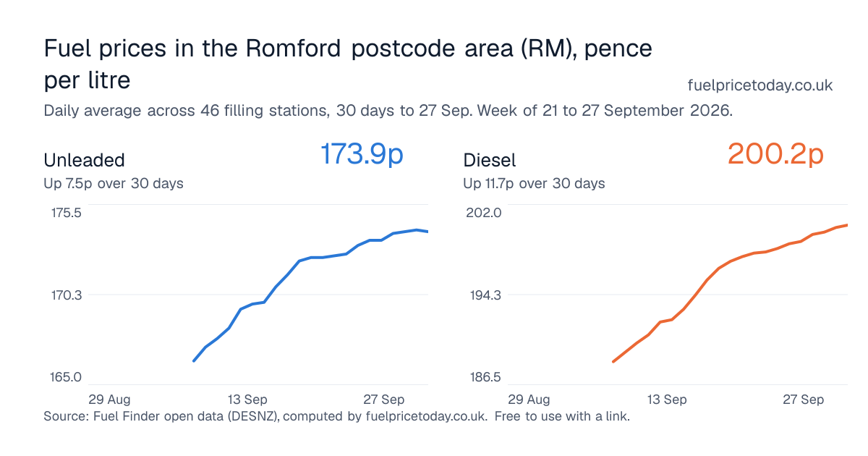Screen dimensions: 868x456
Task: Click the fuelpricetoday.co.uk attribution beside the title
Action: [760, 85]
